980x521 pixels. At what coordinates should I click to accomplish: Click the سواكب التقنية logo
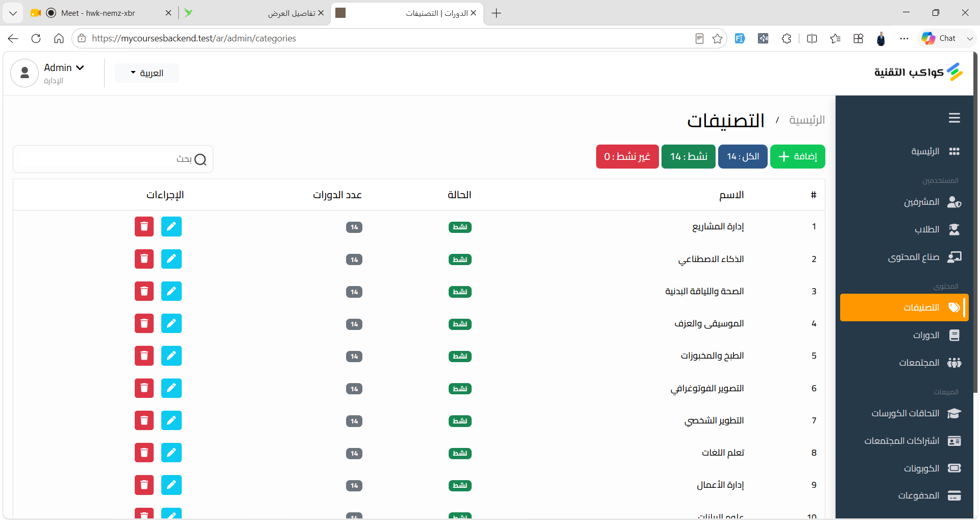[918, 72]
